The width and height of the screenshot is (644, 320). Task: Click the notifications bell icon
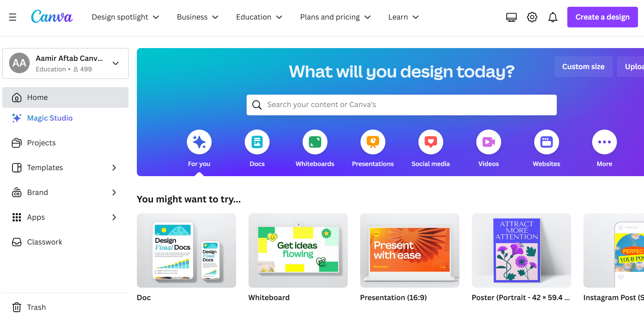[x=553, y=17]
